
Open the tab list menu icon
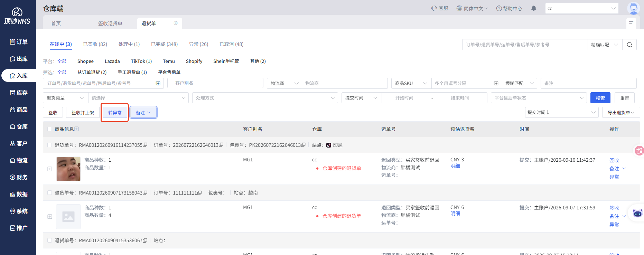pos(631,23)
